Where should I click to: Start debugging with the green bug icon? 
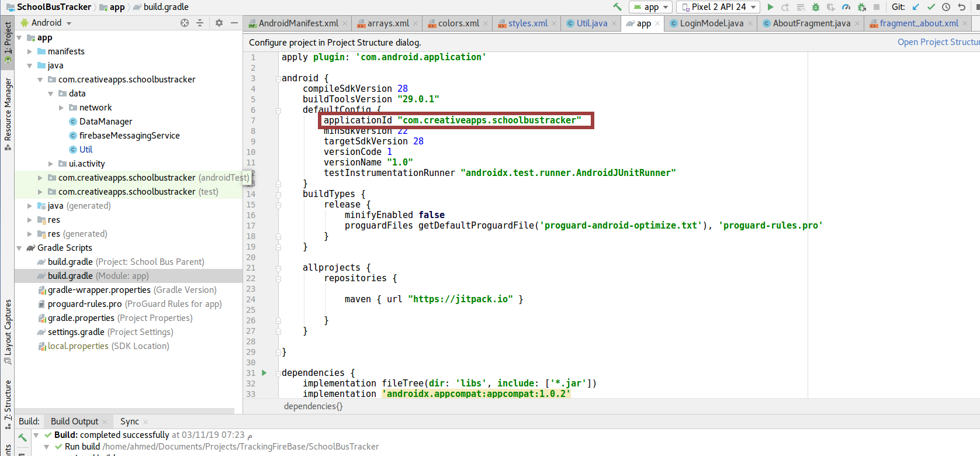tap(816, 7)
